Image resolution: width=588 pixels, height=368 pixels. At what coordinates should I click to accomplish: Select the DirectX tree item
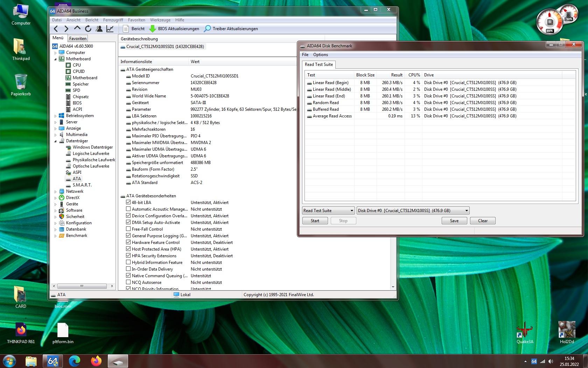69,198
